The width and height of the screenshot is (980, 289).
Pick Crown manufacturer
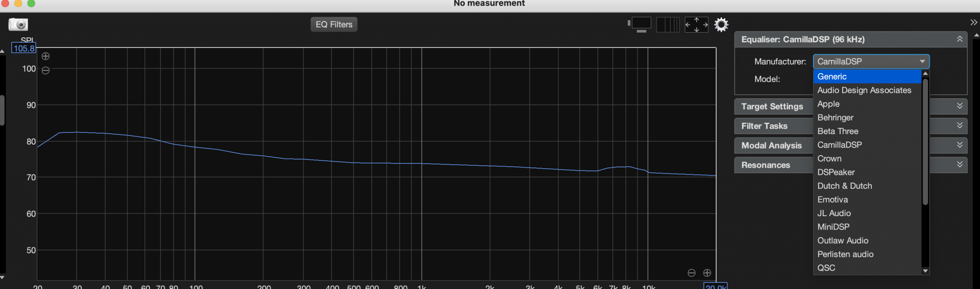(x=867, y=159)
